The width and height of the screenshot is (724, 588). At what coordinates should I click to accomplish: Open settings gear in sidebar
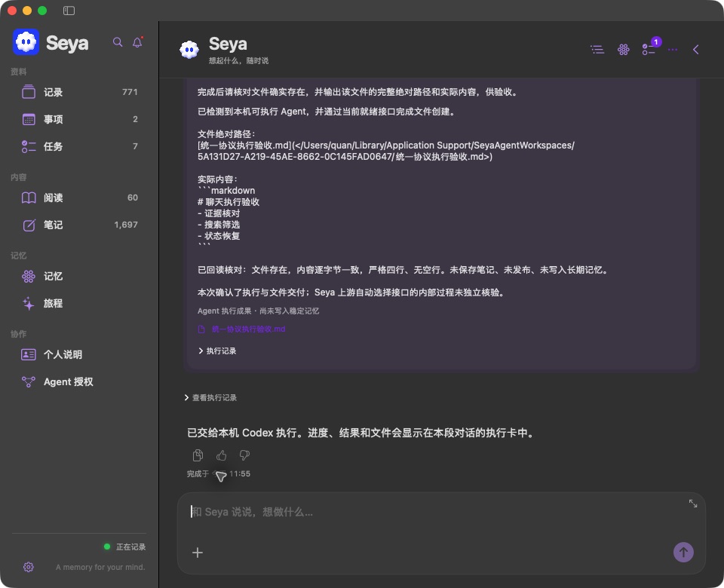(29, 567)
